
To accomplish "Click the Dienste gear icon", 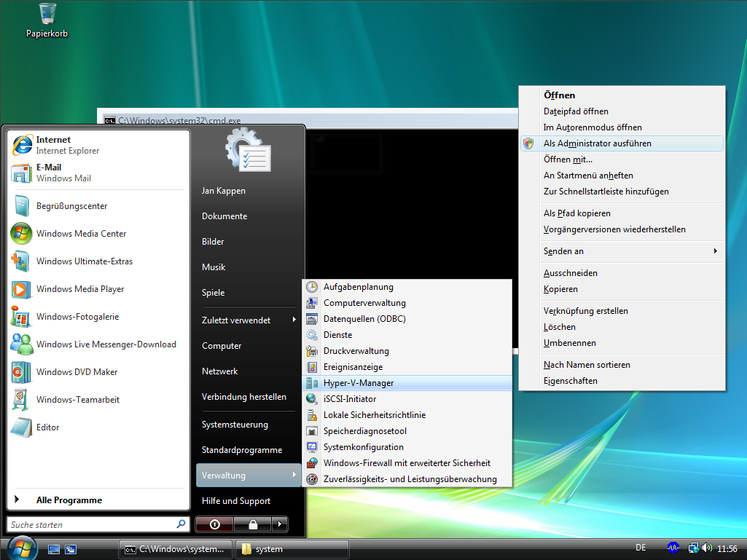I will [x=312, y=335].
